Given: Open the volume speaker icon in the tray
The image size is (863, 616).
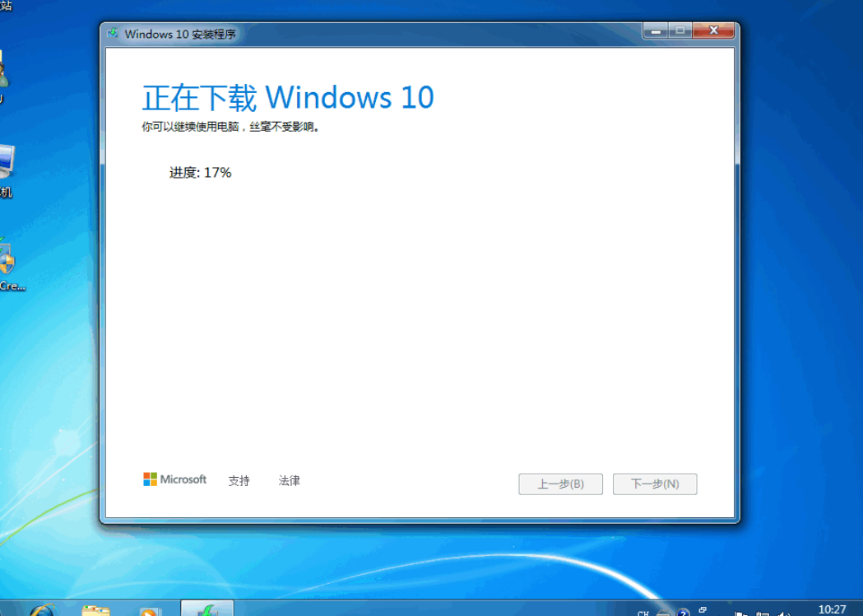Looking at the screenshot, I should (x=783, y=614).
